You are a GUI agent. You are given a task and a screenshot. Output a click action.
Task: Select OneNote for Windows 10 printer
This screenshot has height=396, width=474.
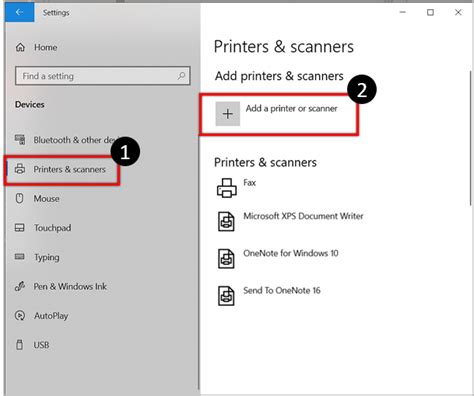278,259
